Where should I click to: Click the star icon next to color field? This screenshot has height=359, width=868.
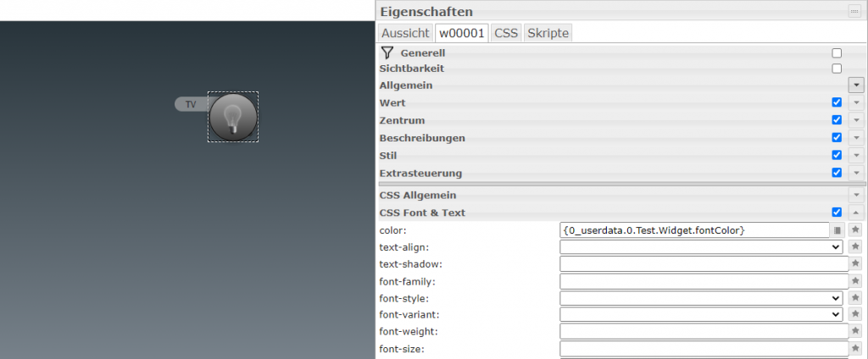coord(856,229)
